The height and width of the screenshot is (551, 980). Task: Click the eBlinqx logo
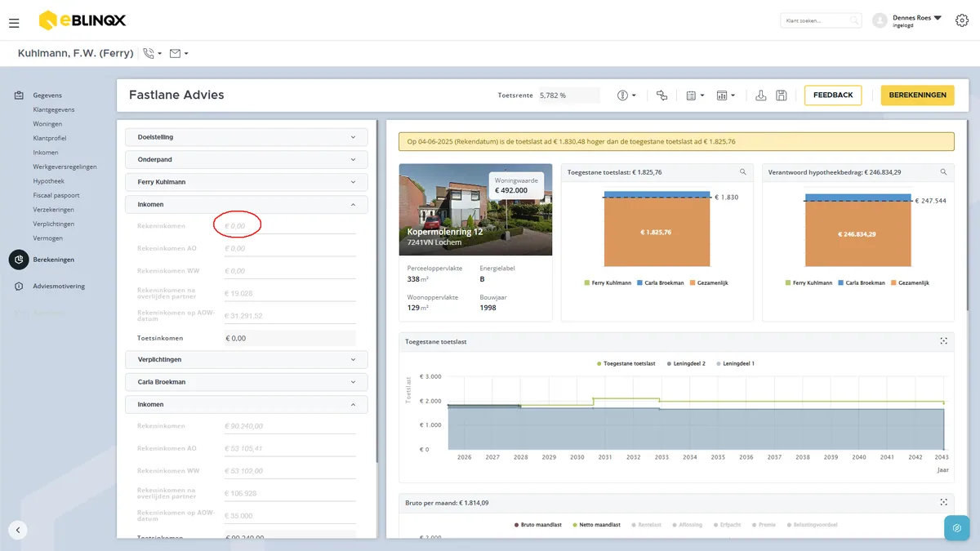[82, 20]
